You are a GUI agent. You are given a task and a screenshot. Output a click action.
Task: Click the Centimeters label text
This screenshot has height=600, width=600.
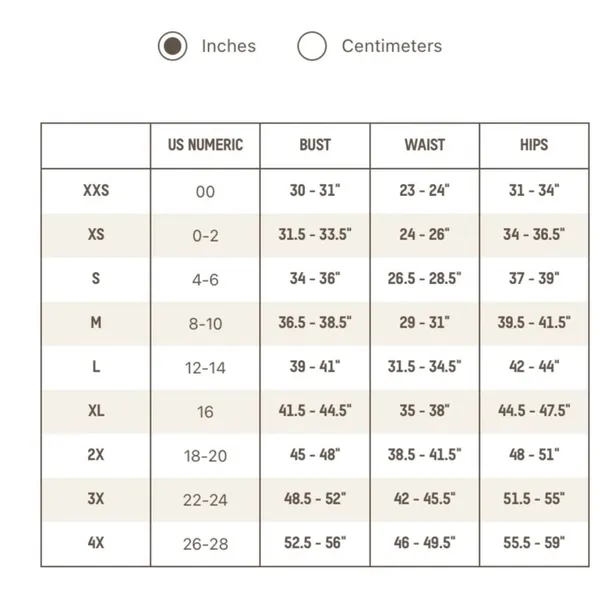click(x=392, y=46)
